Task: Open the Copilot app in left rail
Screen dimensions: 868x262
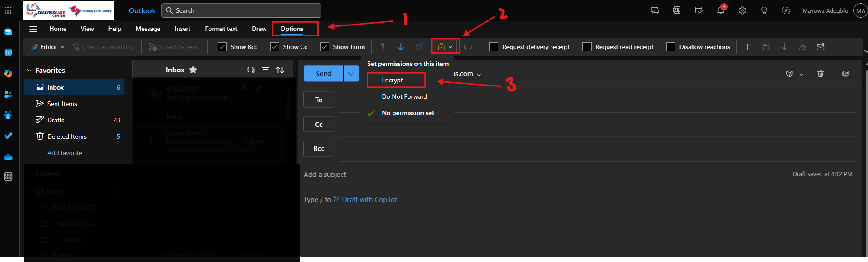Action: [x=8, y=73]
